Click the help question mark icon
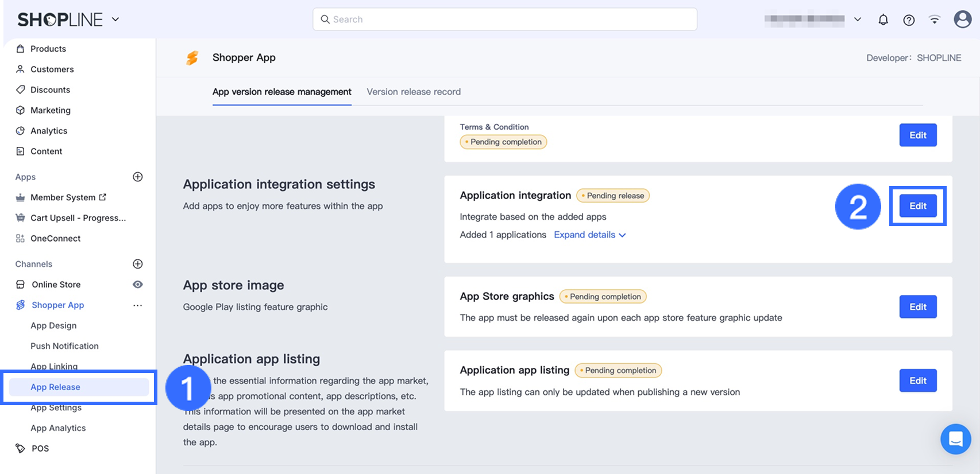Screen dimensions: 980x474 [x=909, y=20]
